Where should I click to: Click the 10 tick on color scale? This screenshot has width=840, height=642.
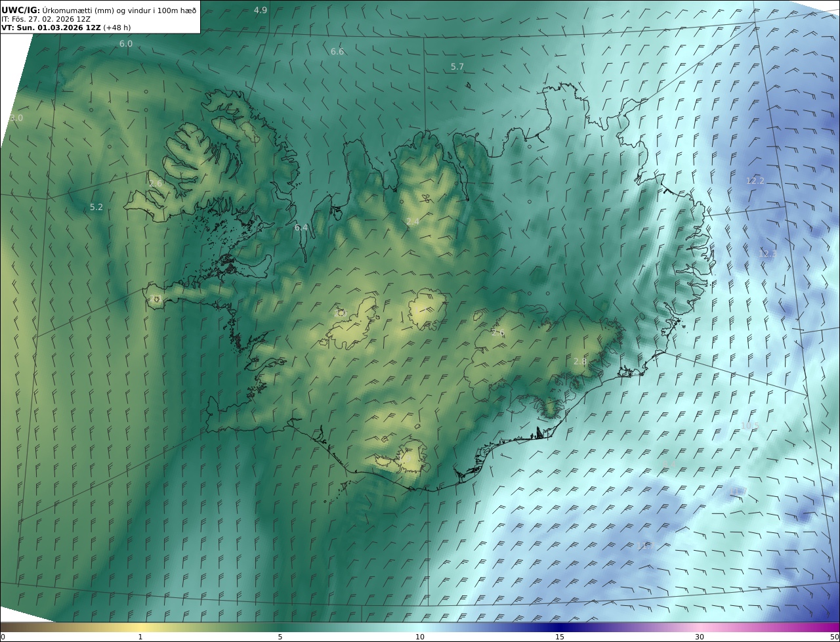[x=420, y=637]
